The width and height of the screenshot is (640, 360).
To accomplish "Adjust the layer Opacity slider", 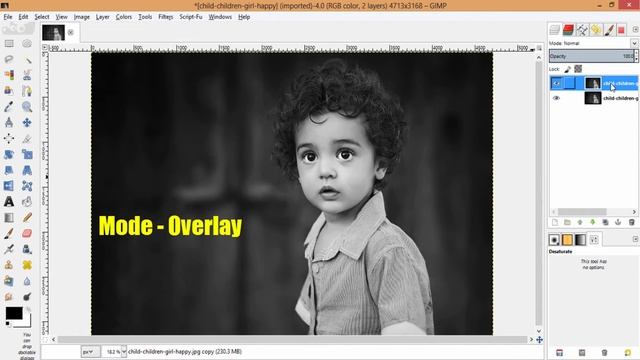I will coord(591,56).
